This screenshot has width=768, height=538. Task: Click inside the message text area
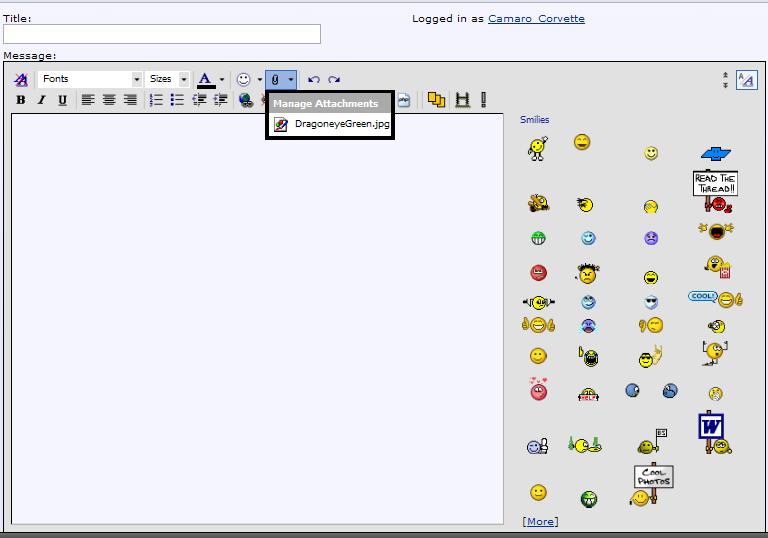[257, 318]
